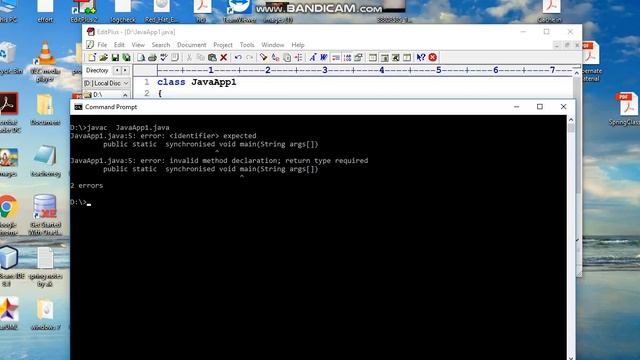Run the spell check icon in EditPlus
The height and width of the screenshot is (360, 640).
[164, 58]
